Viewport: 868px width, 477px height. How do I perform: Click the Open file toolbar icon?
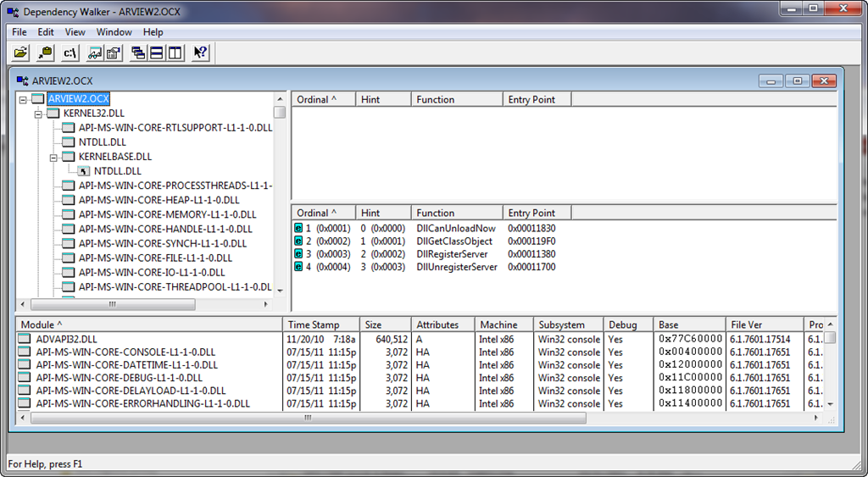point(20,53)
